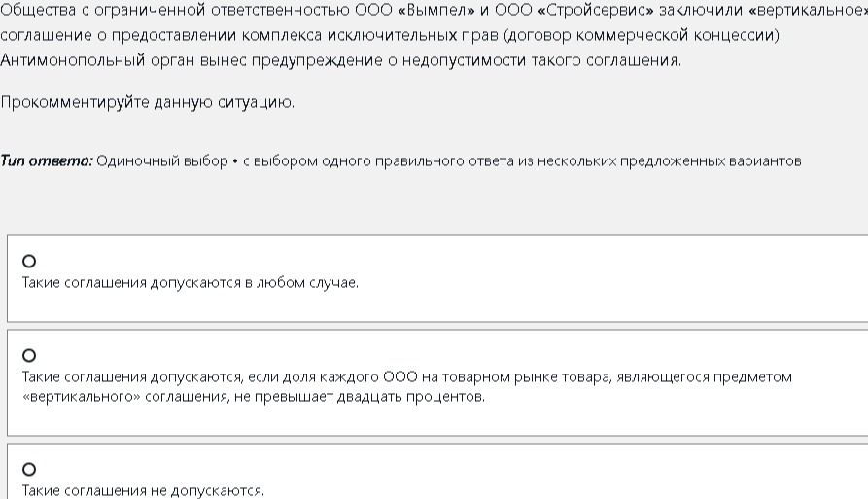Select radio "Такие соглашения не допускаются"
The image size is (868, 499).
tap(29, 469)
